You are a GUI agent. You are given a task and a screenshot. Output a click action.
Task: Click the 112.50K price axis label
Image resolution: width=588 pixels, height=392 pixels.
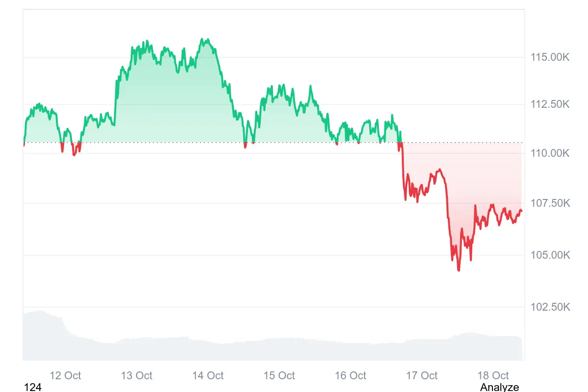(550, 104)
